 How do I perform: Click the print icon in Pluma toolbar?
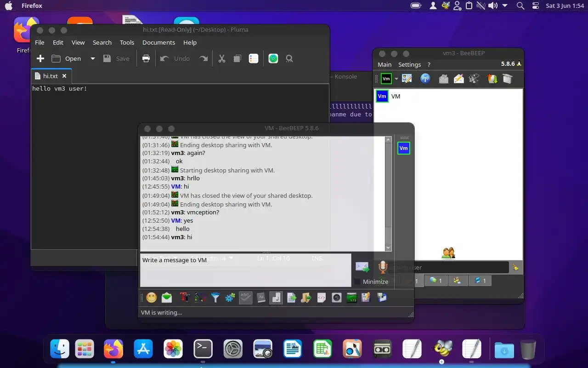[x=146, y=58]
